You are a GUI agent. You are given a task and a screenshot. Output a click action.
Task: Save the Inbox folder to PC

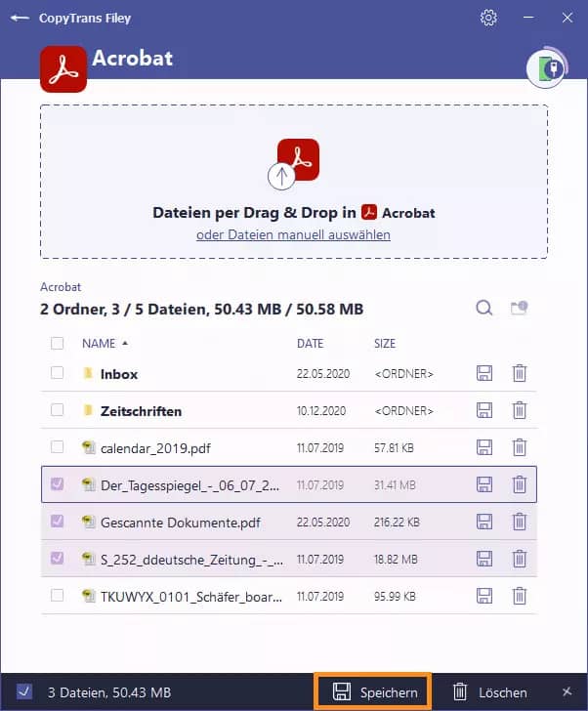(x=484, y=373)
